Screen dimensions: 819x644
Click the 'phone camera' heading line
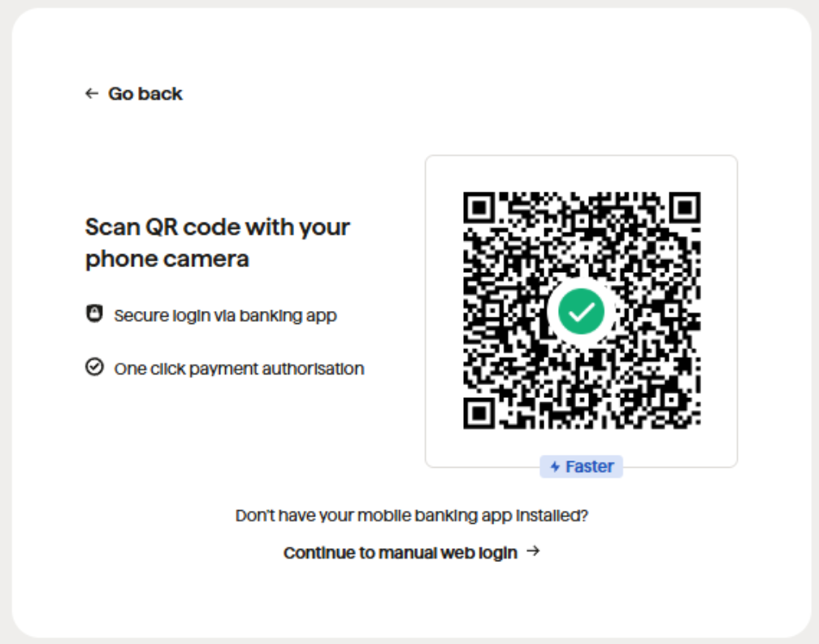(x=167, y=259)
